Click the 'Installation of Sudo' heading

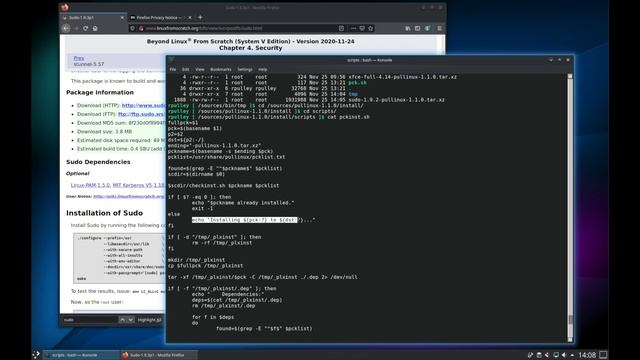coord(104,213)
